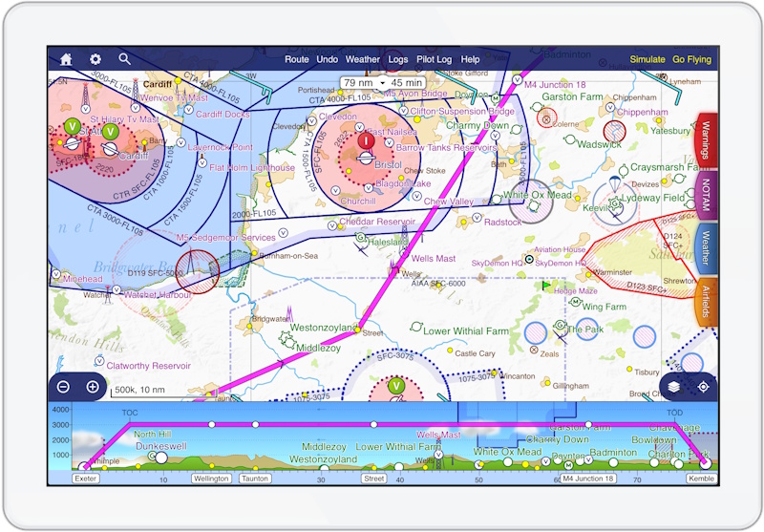This screenshot has height=532, width=764.
Task: Tap the Lower Withial Farm airfield symbol
Action: click(x=416, y=327)
